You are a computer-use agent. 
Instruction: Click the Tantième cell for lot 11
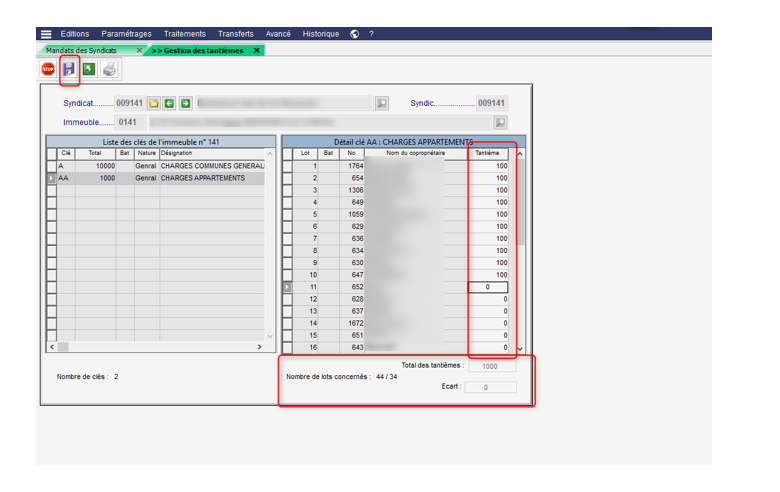pos(489,287)
